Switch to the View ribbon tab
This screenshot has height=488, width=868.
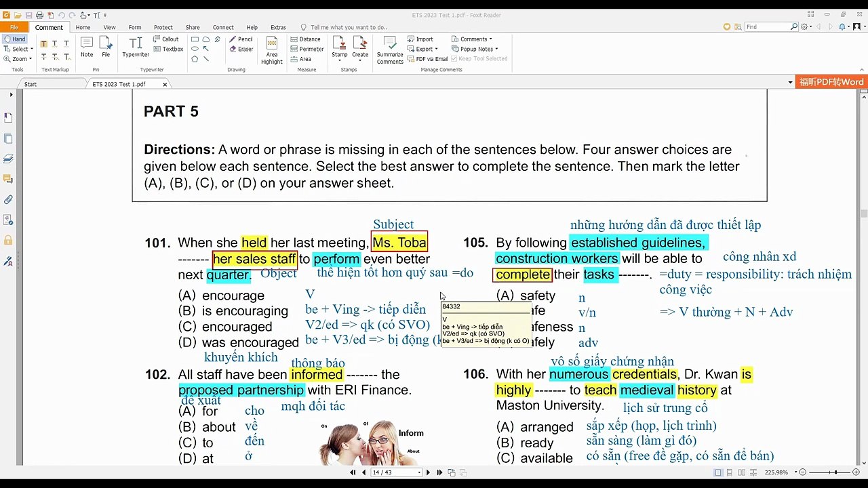tap(109, 27)
